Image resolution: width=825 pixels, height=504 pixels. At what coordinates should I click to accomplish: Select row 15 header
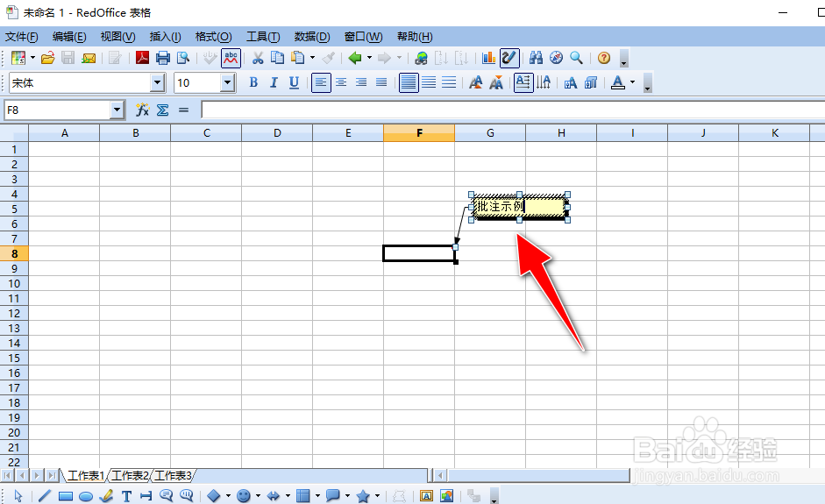pos(14,358)
